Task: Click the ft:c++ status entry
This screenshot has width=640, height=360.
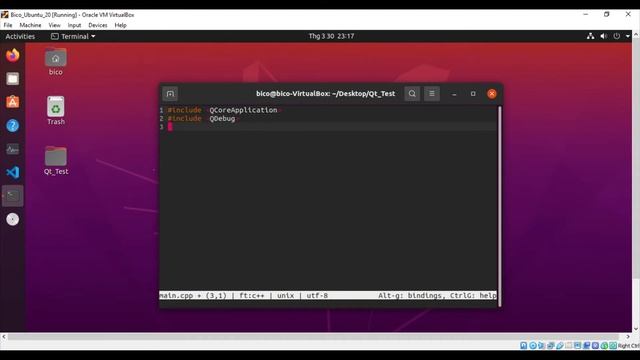Action: click(x=251, y=295)
